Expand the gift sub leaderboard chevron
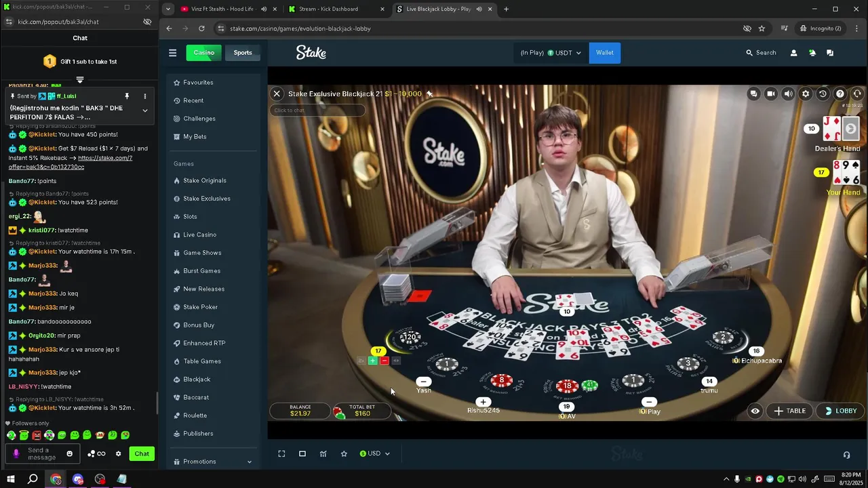868x488 pixels. (x=80, y=80)
